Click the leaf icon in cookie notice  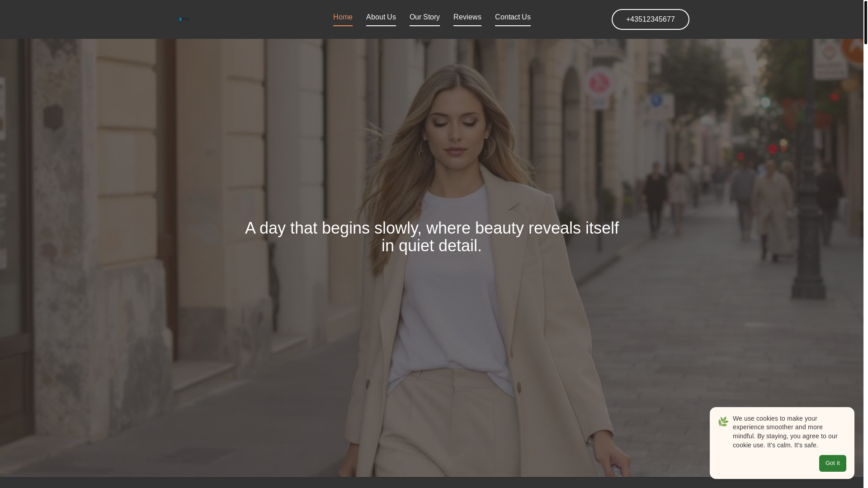pos(723,422)
